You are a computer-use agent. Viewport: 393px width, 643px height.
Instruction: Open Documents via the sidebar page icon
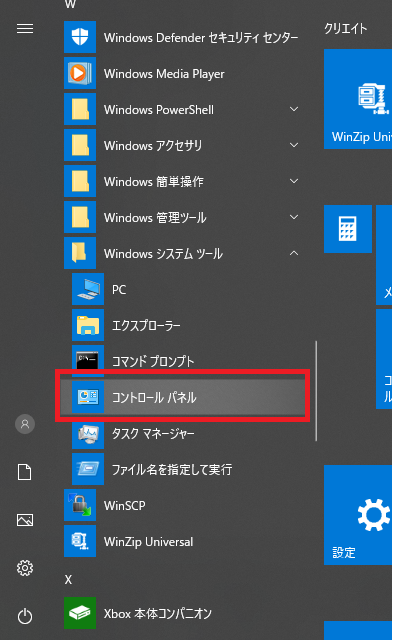pos(25,472)
